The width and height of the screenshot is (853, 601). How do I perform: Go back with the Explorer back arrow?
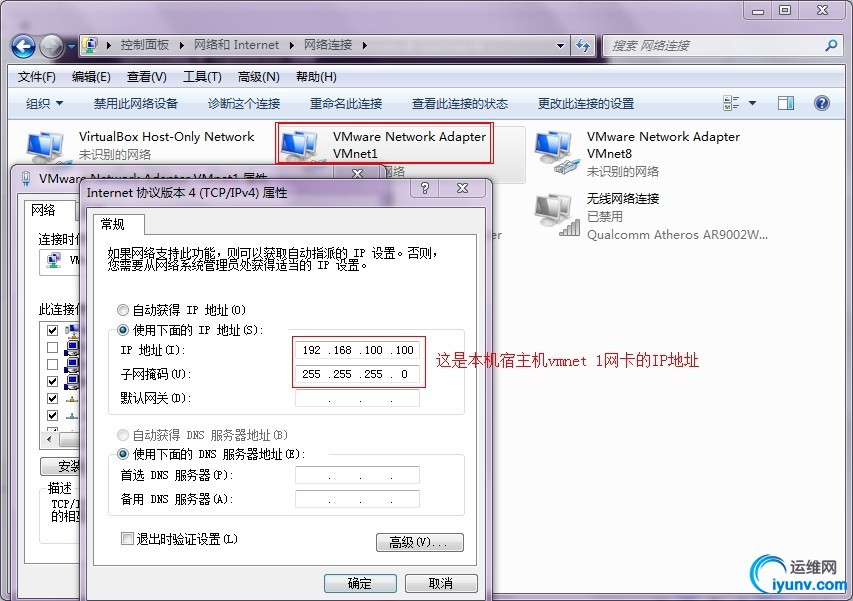pyautogui.click(x=23, y=46)
